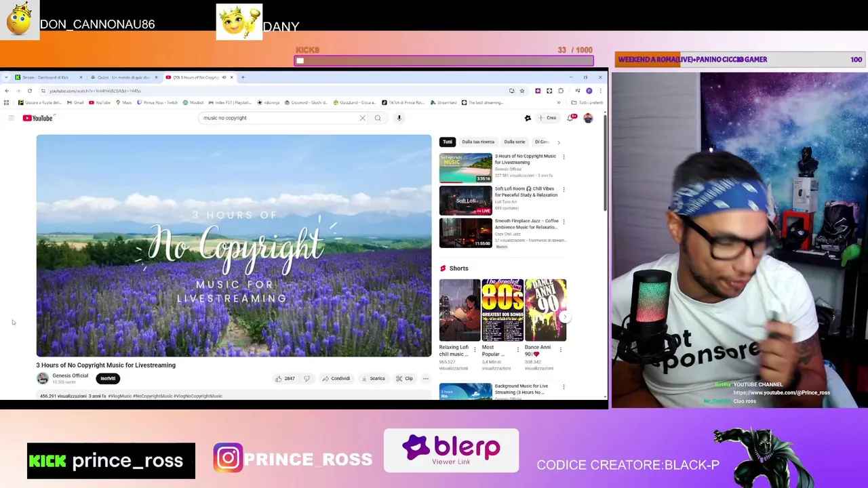Viewport: 868px width, 488px height.
Task: Open the Moobot bookmark
Action: coord(193,103)
